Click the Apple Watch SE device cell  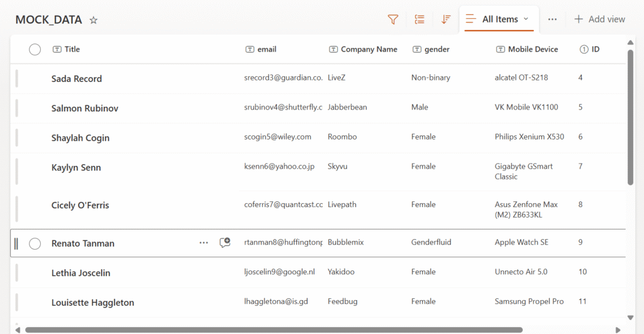click(521, 242)
